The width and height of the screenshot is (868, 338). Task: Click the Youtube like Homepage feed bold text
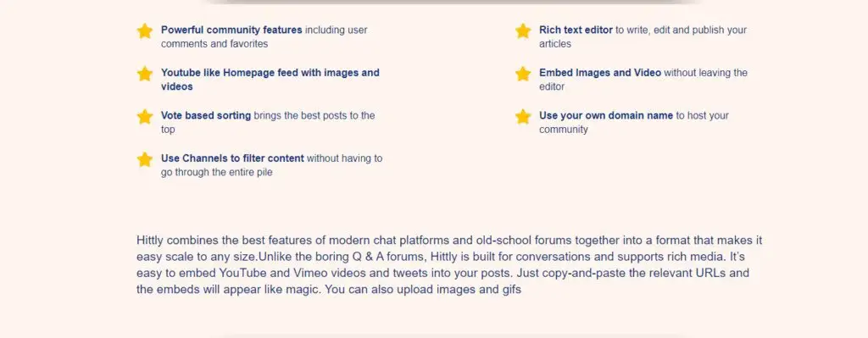click(270, 80)
